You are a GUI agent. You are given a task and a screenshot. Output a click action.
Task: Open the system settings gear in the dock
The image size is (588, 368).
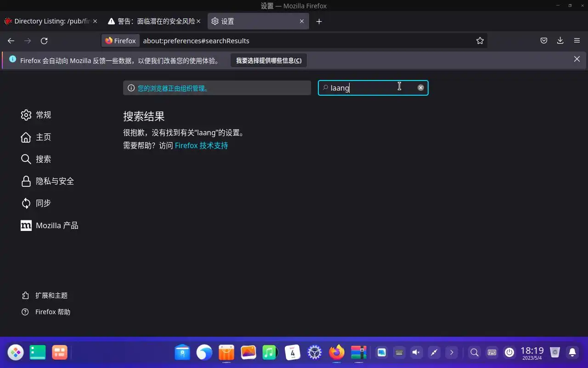pyautogui.click(x=315, y=352)
